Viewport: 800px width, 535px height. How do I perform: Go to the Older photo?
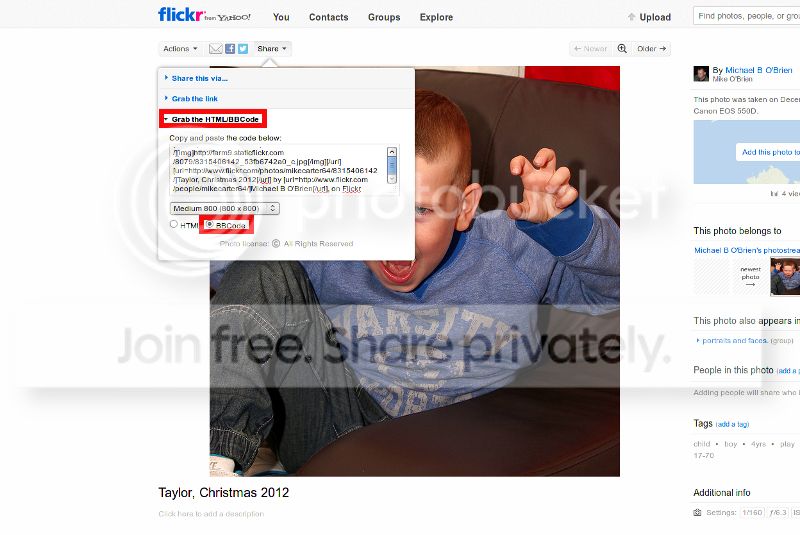pos(652,48)
